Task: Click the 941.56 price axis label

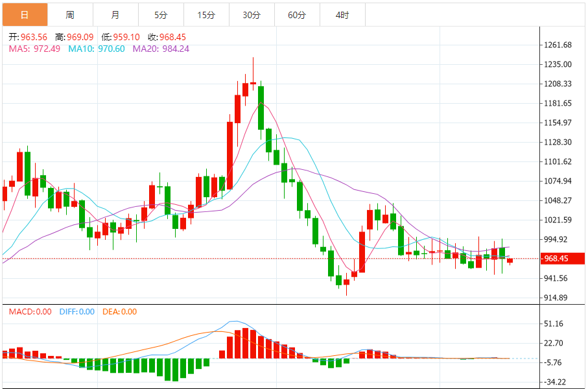Action: (x=556, y=278)
